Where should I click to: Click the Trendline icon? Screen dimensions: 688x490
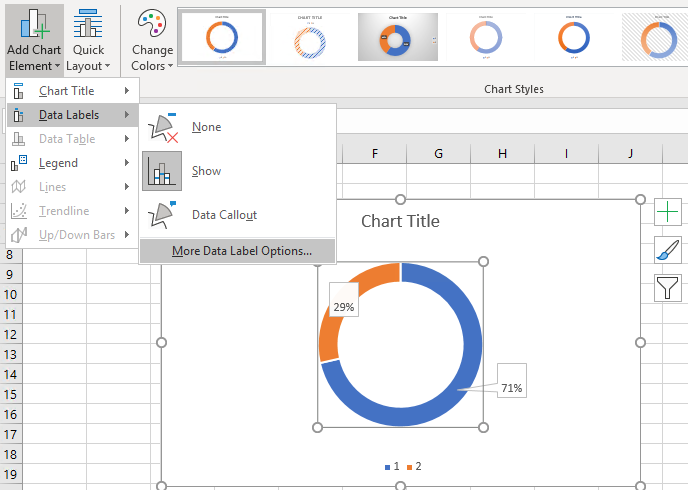(19, 211)
